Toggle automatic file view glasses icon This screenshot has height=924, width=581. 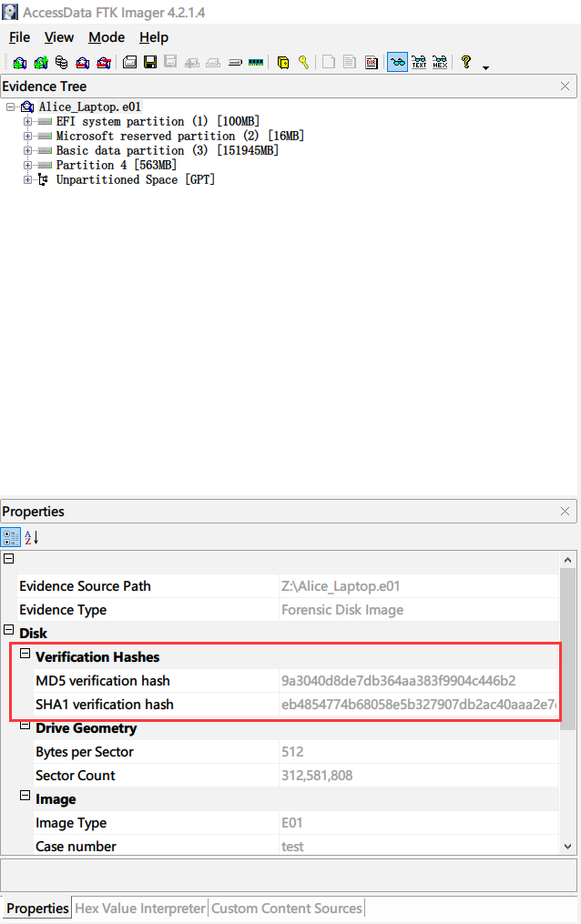coord(397,62)
